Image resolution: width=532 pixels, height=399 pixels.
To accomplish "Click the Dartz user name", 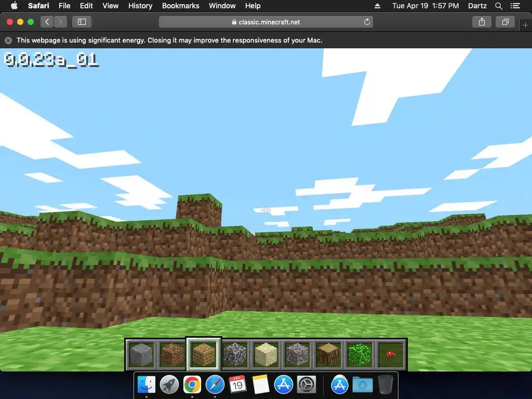I will 477,6.
